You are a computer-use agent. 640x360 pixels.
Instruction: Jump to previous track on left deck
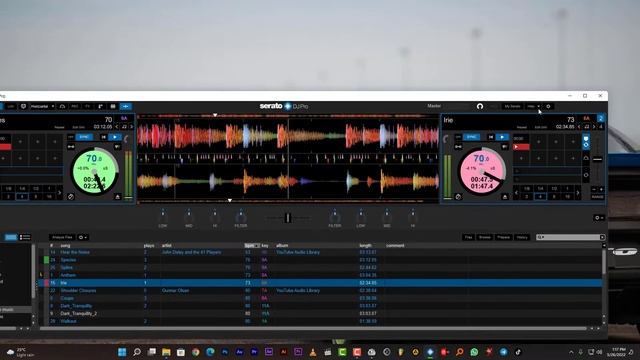[x=103, y=137]
